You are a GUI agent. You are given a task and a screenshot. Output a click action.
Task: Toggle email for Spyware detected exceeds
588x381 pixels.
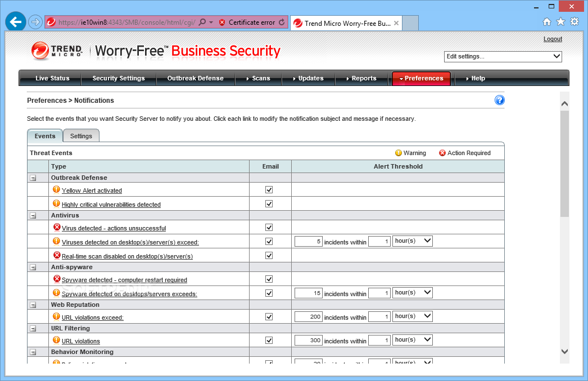click(x=269, y=293)
